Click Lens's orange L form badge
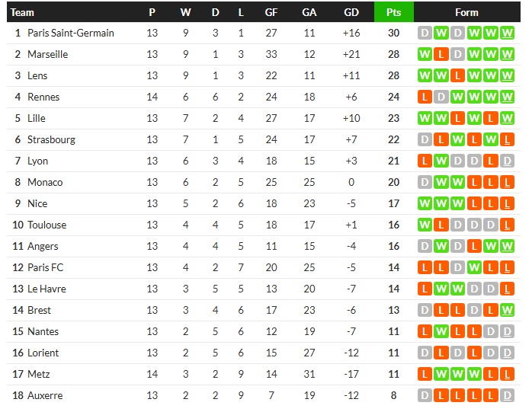The width and height of the screenshot is (532, 412). [457, 75]
